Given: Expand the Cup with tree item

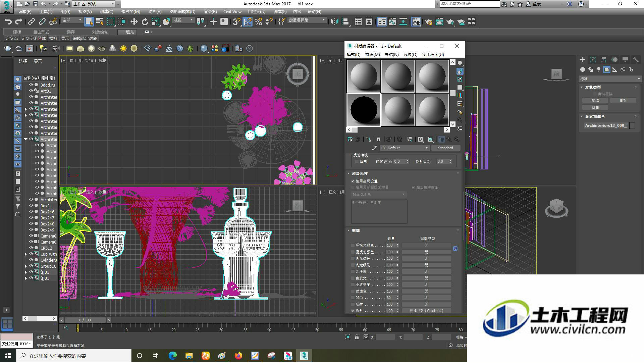Looking at the screenshot, I should pyautogui.click(x=26, y=254).
